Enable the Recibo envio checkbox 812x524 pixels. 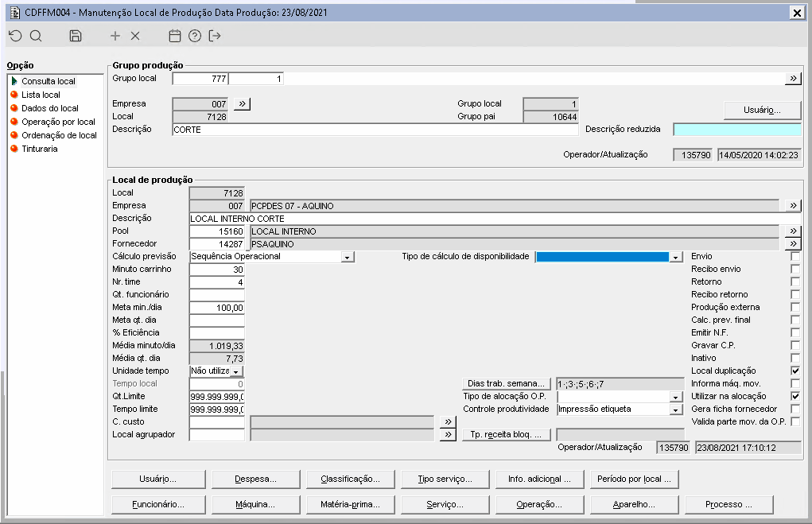click(795, 270)
